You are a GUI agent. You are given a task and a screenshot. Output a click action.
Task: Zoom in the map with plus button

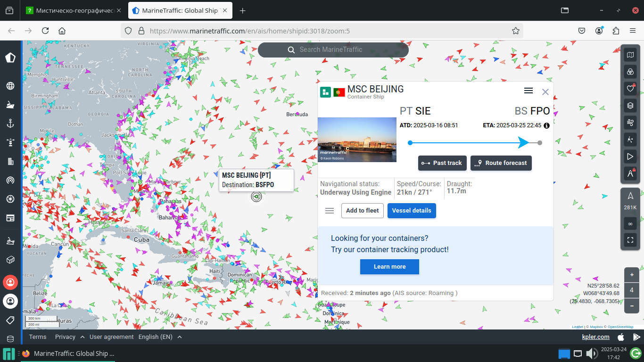click(x=632, y=275)
